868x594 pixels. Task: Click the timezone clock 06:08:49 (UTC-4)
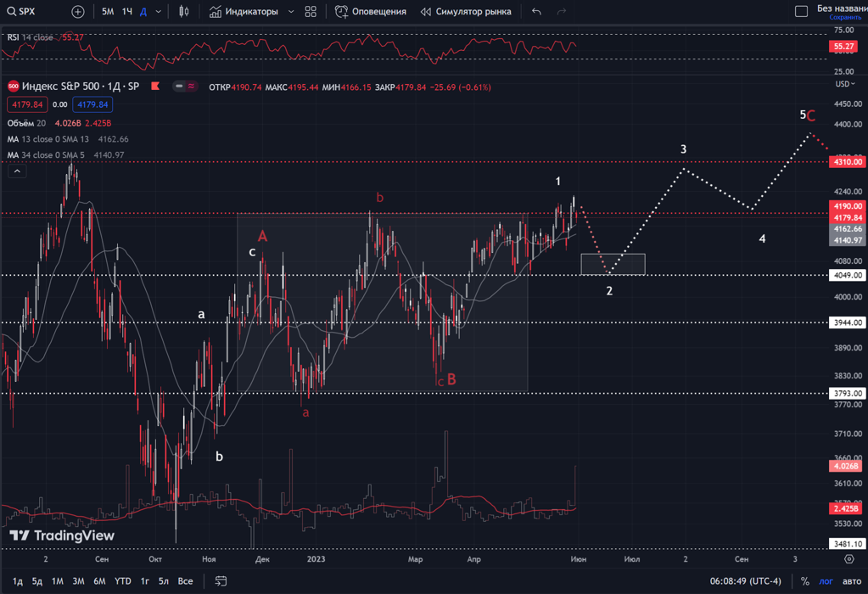click(745, 581)
